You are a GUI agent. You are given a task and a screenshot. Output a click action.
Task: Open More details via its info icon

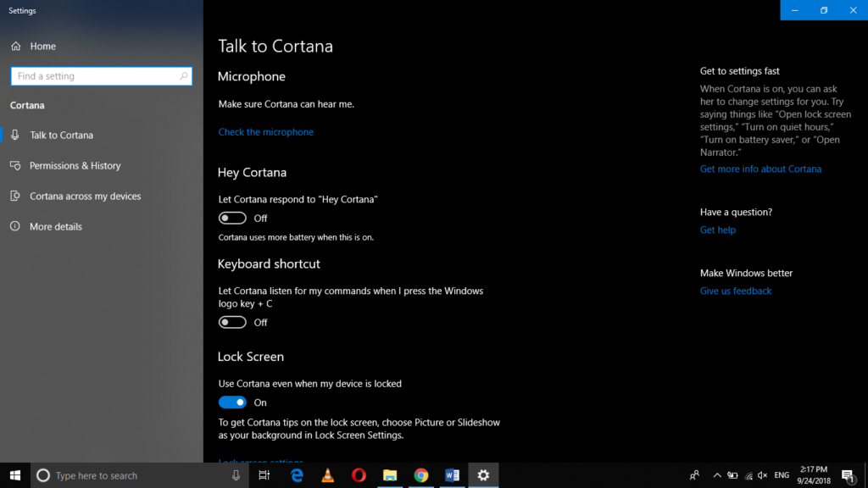click(17, 226)
